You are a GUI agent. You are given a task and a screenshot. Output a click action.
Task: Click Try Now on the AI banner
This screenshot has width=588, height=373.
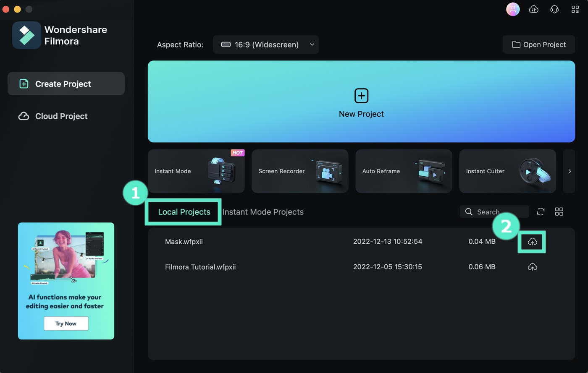point(66,323)
